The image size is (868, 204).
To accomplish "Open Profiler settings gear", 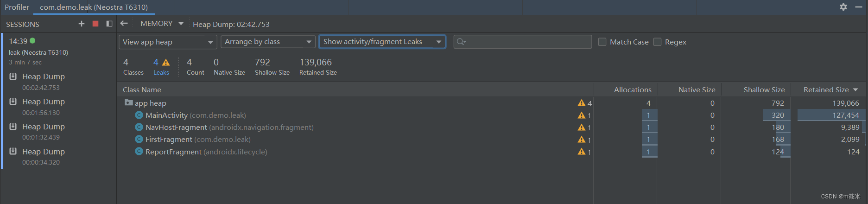I will click(843, 7).
